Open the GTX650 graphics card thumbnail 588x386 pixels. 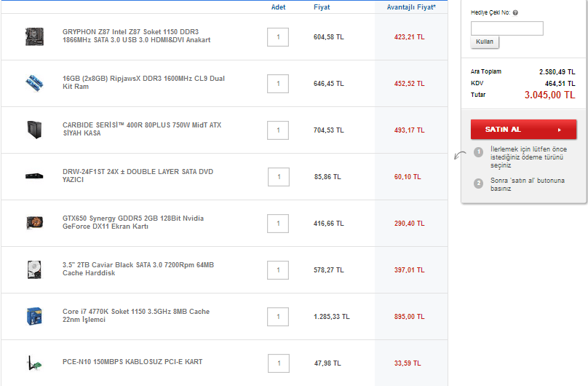(x=34, y=223)
